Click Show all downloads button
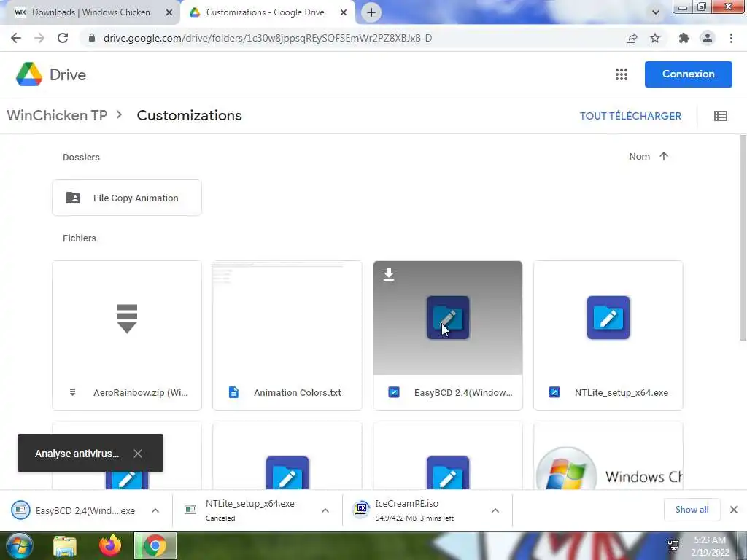 pyautogui.click(x=692, y=510)
